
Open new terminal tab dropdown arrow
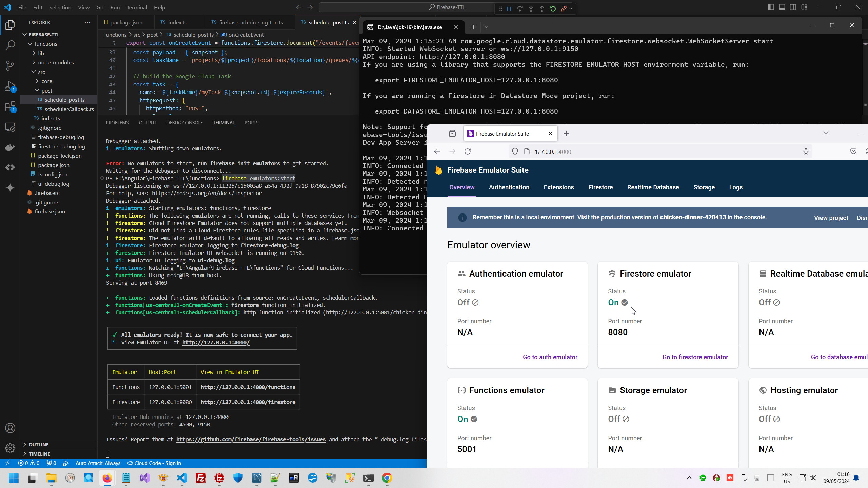click(486, 27)
